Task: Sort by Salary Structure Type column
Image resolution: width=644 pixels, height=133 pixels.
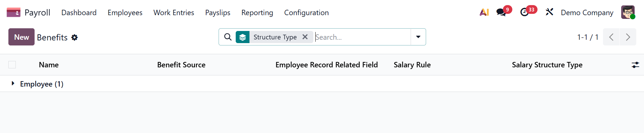Action: click(547, 65)
